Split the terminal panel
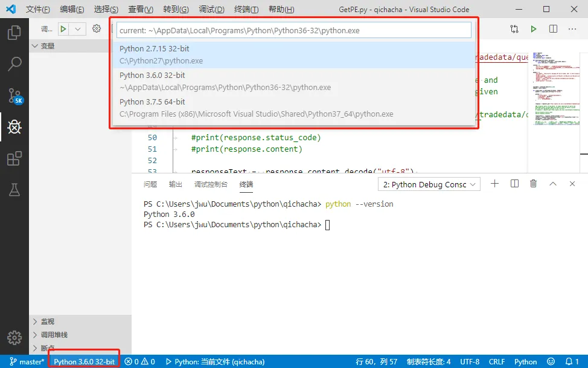Viewport: 588px width, 368px height. click(x=514, y=184)
